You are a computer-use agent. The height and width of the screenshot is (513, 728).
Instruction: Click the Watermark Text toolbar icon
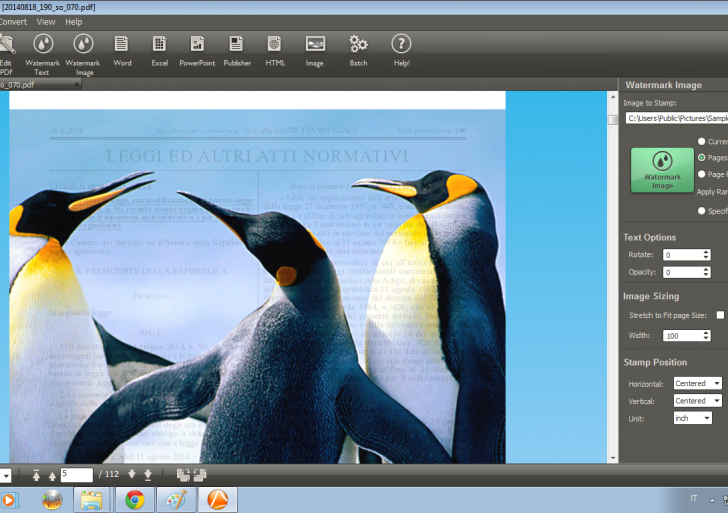coord(42,53)
